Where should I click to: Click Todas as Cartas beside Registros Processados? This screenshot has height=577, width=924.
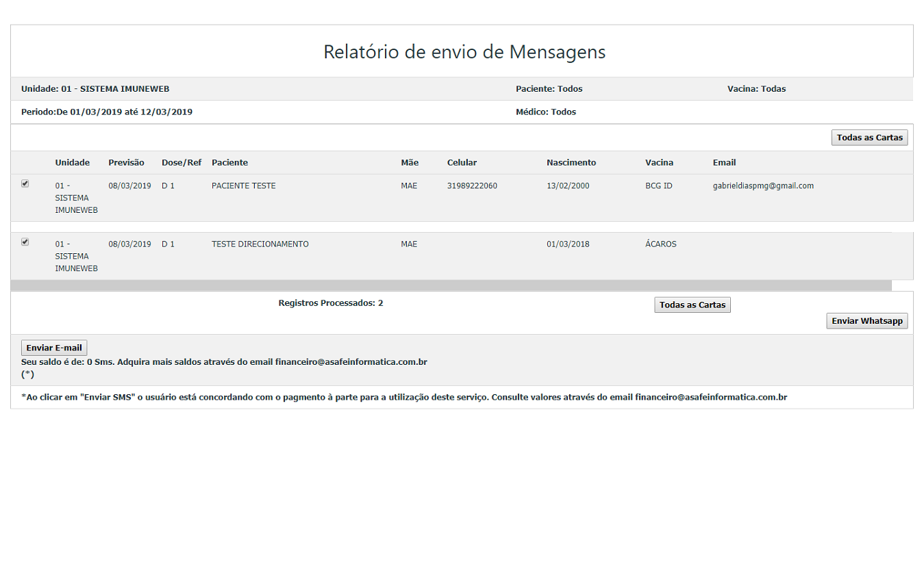click(692, 305)
